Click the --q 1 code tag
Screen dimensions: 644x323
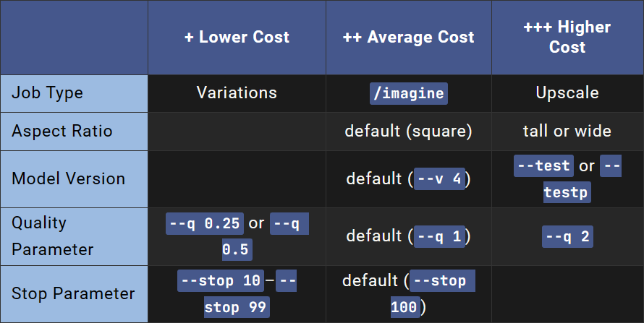pyautogui.click(x=439, y=236)
